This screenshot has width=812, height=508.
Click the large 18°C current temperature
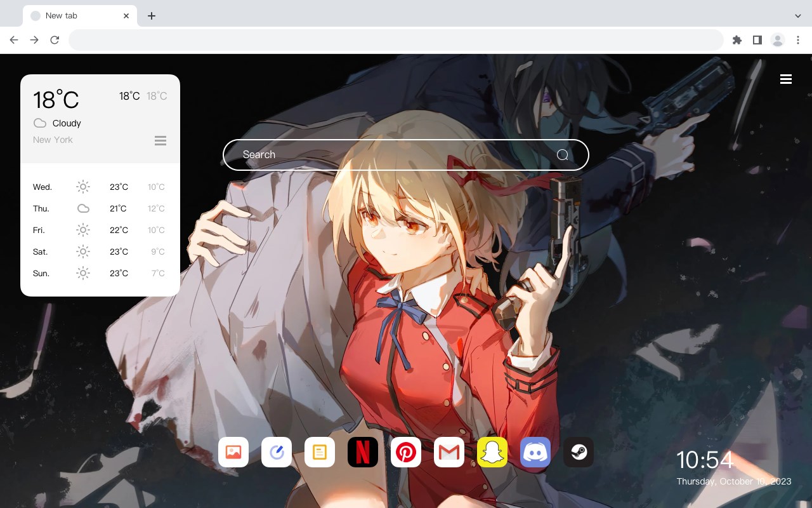56,100
